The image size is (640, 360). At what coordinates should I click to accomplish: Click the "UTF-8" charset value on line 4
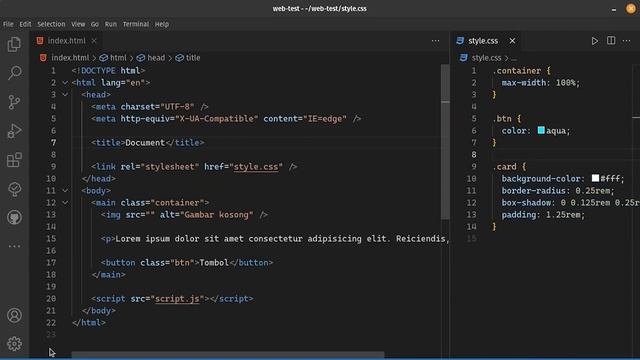point(177,107)
